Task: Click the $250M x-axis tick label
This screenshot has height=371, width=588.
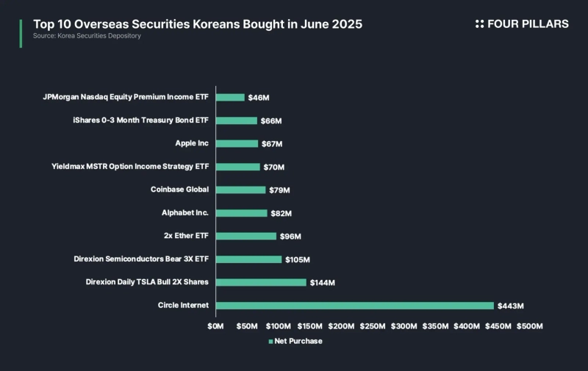Action: 373,325
